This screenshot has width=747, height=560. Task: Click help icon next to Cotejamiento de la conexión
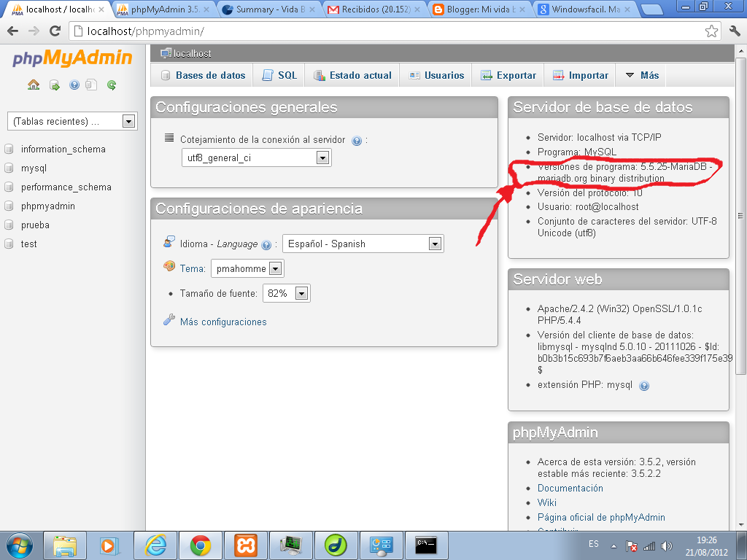pyautogui.click(x=356, y=141)
